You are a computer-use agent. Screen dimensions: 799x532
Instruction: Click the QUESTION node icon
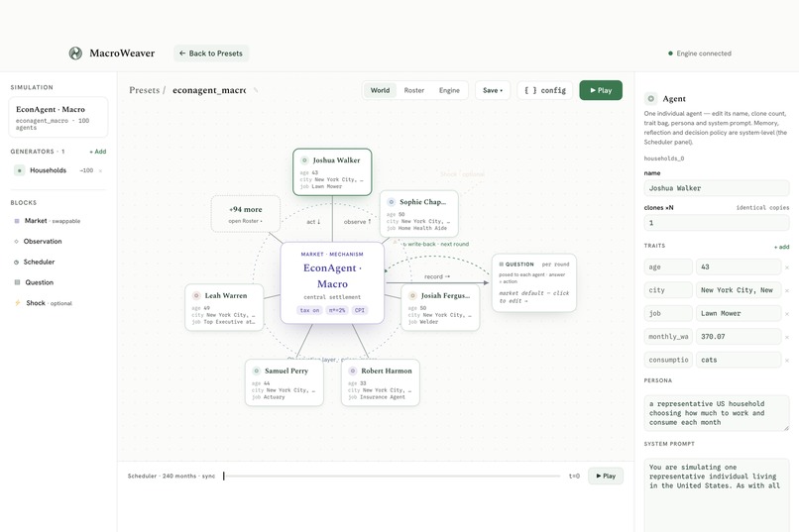coord(502,265)
